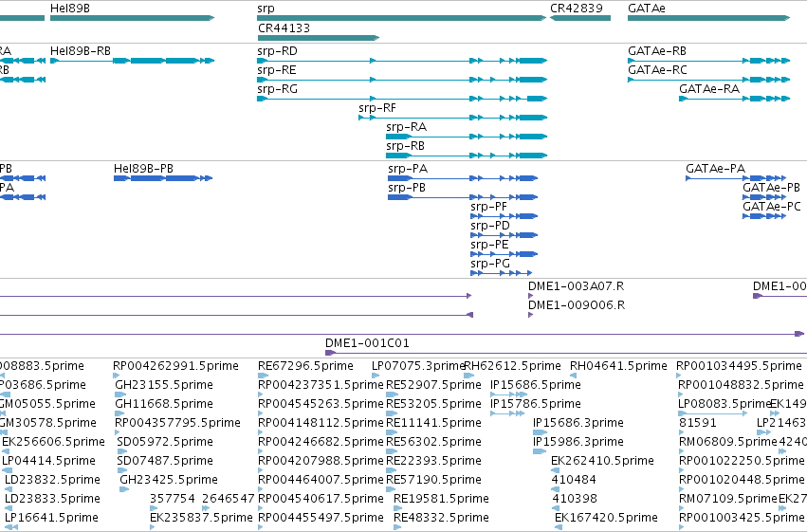Select the GATAe gene bar
This screenshot has width=807, height=532.
pos(708,18)
